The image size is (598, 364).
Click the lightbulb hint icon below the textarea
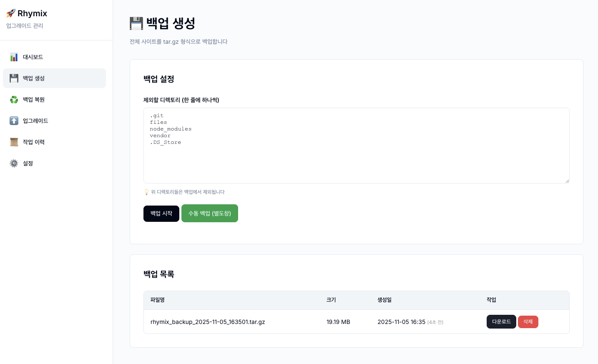[146, 192]
